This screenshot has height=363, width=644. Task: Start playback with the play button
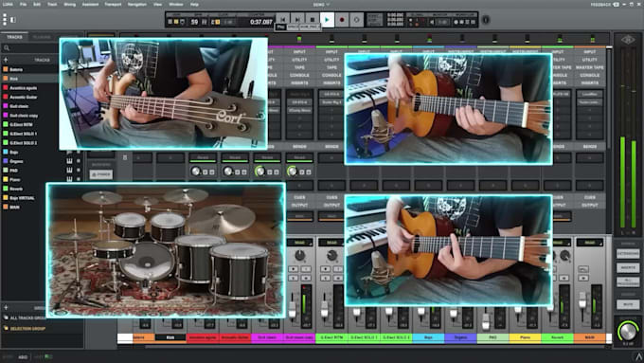tap(327, 19)
